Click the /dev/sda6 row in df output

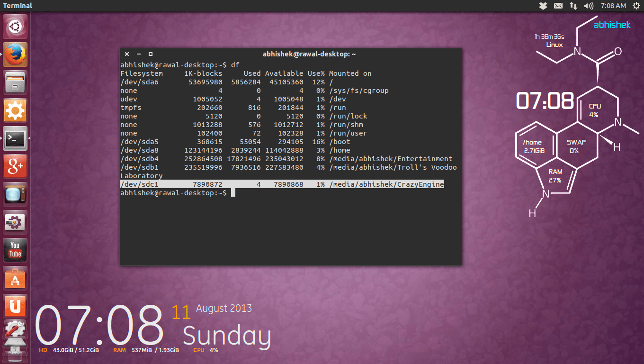click(227, 82)
